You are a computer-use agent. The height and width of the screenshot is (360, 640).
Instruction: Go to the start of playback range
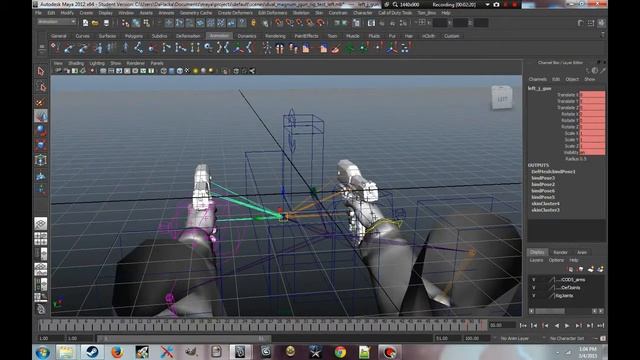(523, 326)
